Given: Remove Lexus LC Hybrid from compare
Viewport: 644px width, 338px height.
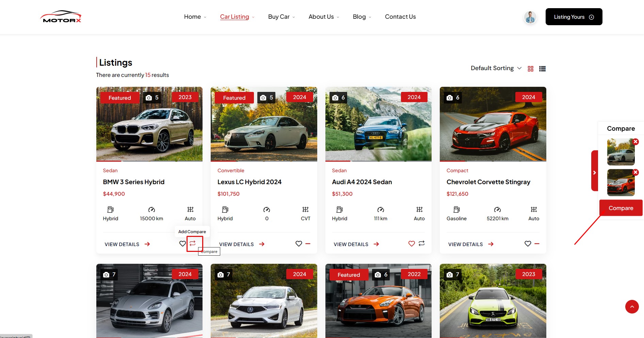Looking at the screenshot, I should click(308, 244).
